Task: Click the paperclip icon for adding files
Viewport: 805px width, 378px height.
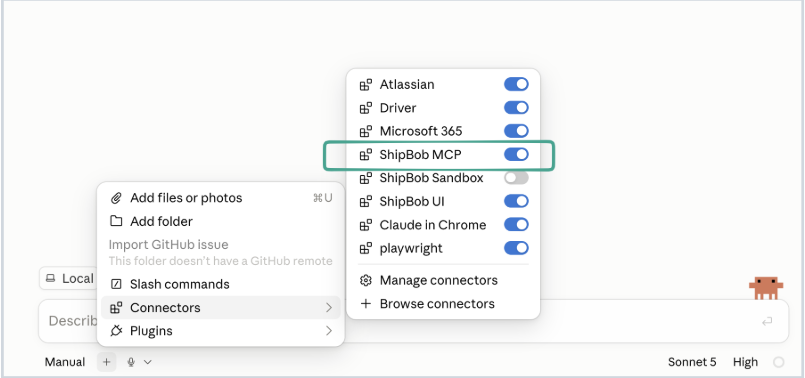Action: [117, 198]
